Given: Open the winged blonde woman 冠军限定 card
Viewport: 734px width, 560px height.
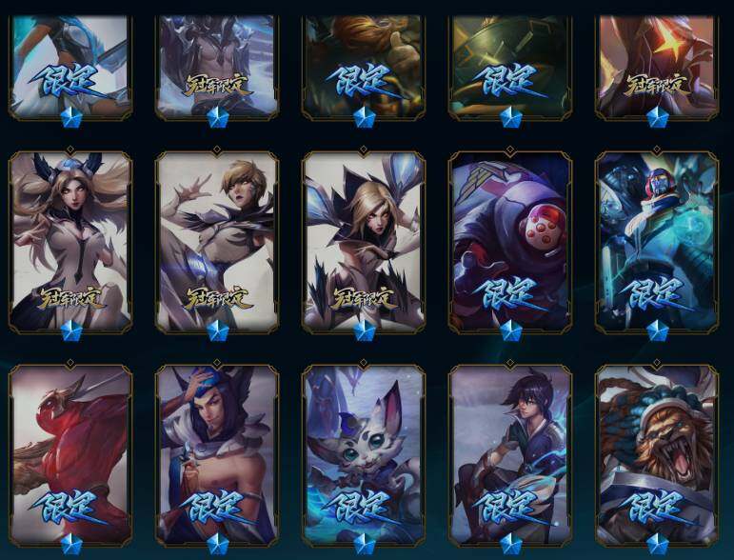Looking at the screenshot, I should 364,242.
